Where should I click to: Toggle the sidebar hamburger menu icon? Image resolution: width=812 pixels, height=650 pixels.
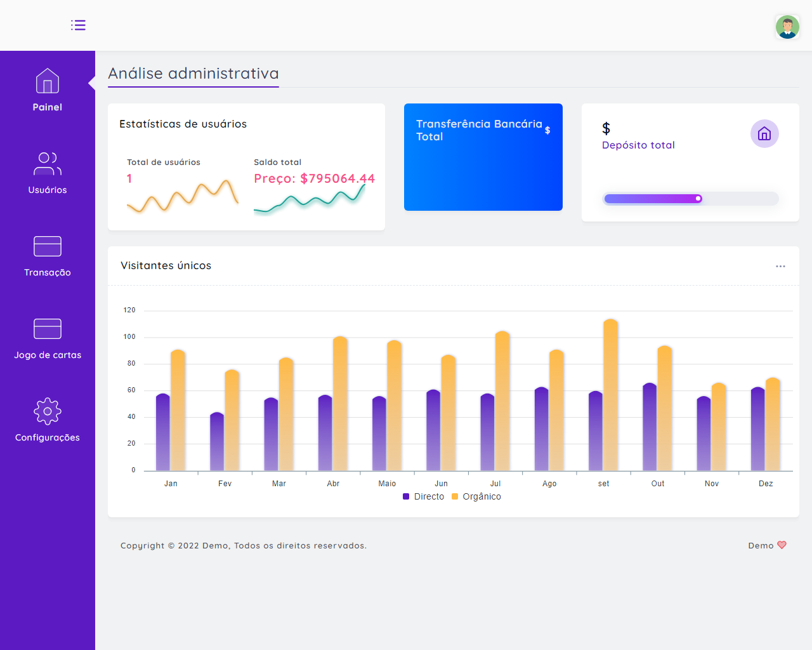click(78, 25)
